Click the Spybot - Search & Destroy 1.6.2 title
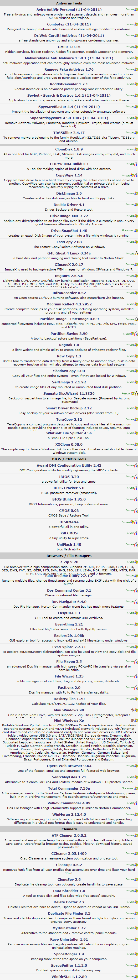The width and height of the screenshot is (138, 980). [69, 96]
